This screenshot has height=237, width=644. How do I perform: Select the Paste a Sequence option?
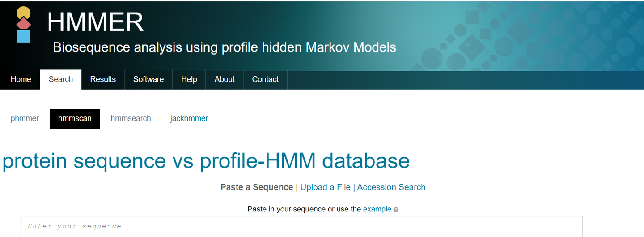click(x=257, y=187)
